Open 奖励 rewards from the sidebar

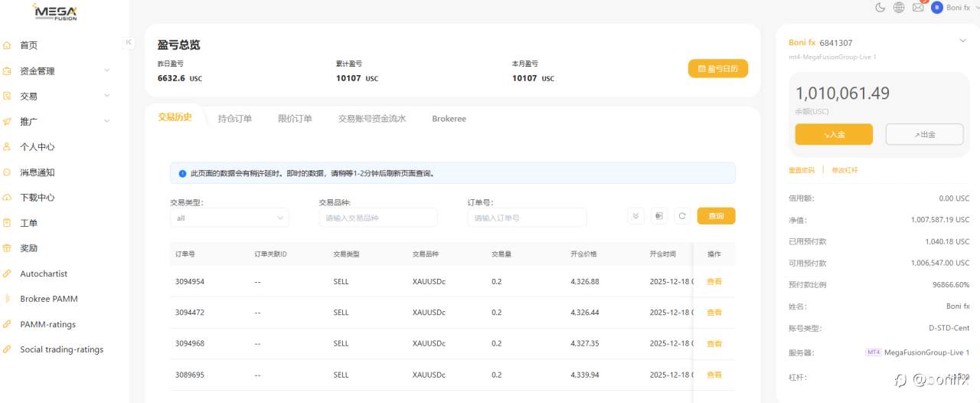click(x=28, y=248)
